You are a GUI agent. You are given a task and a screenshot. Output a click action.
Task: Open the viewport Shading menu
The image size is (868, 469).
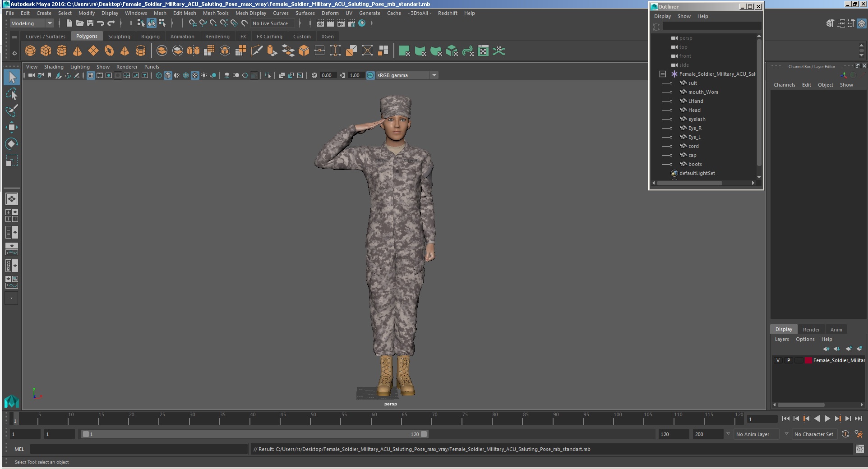[54, 67]
